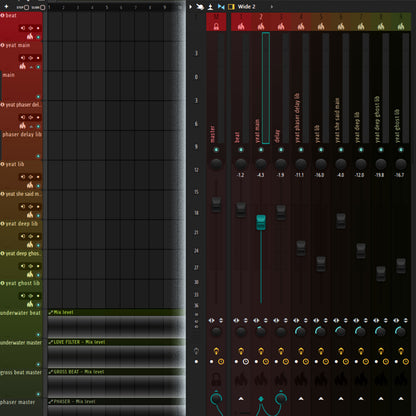The height and width of the screenshot is (416, 416).
Task: Click the small arrow right of Wide 2
Action: 272,7
